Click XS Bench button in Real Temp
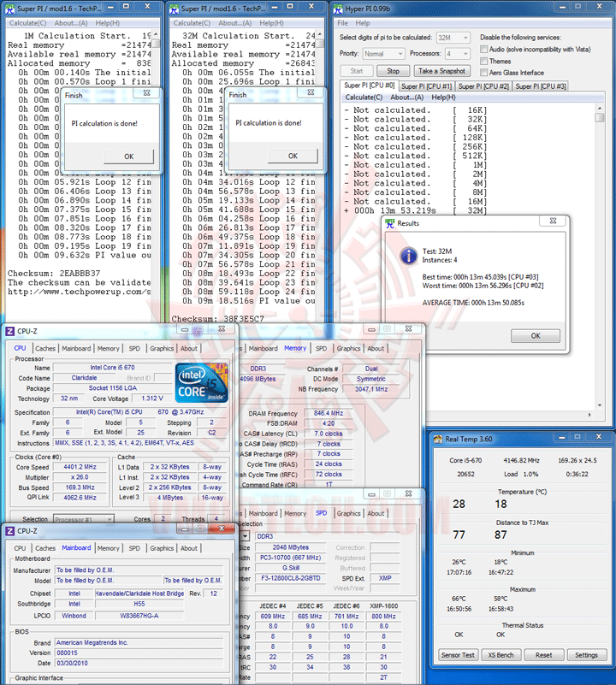The height and width of the screenshot is (685, 616). click(500, 655)
